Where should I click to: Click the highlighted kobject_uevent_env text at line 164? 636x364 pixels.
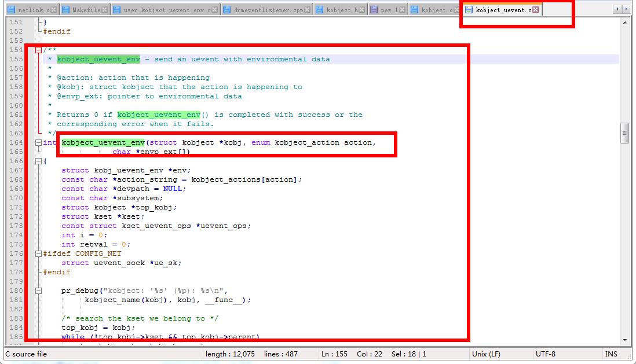pos(103,142)
